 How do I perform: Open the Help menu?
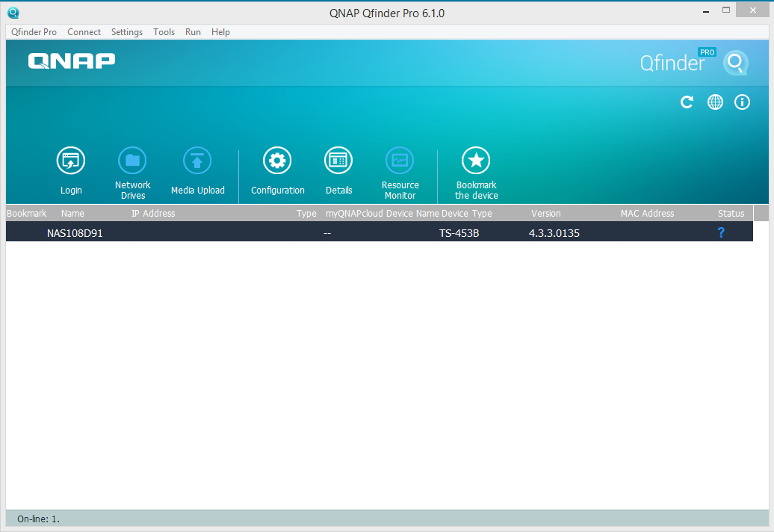[x=220, y=32]
